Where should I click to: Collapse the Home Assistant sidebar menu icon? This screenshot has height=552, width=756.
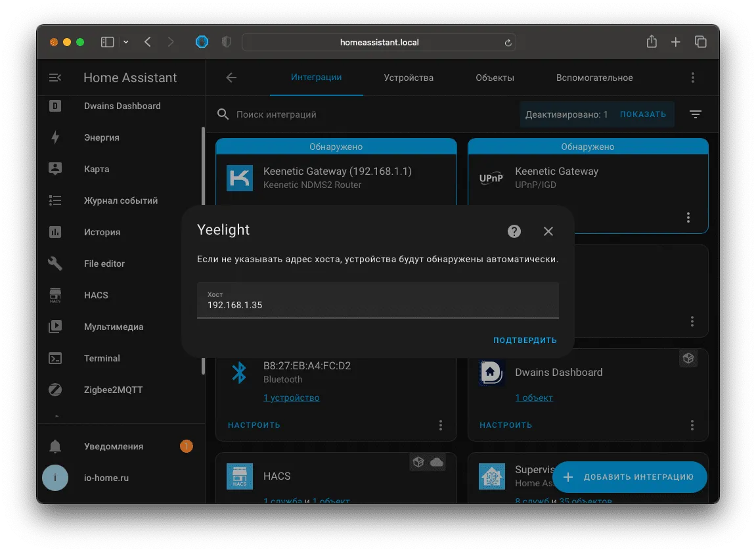point(55,78)
